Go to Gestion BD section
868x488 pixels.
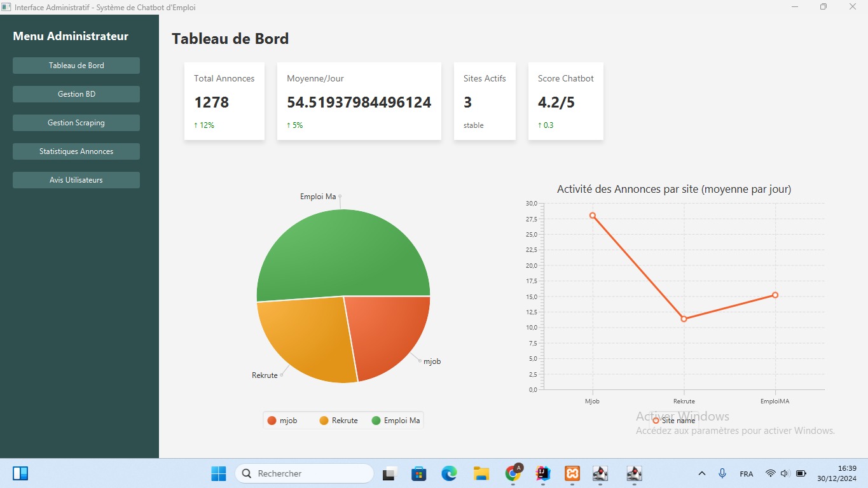click(76, 94)
